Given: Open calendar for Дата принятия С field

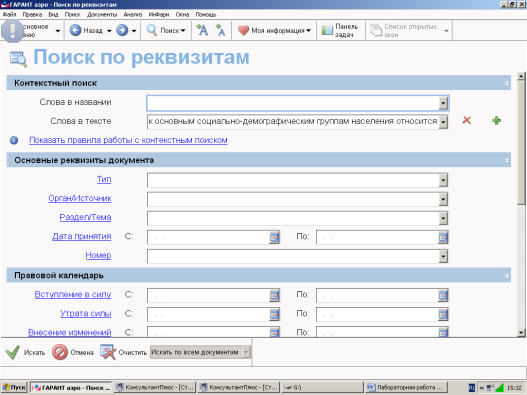Looking at the screenshot, I should point(274,237).
